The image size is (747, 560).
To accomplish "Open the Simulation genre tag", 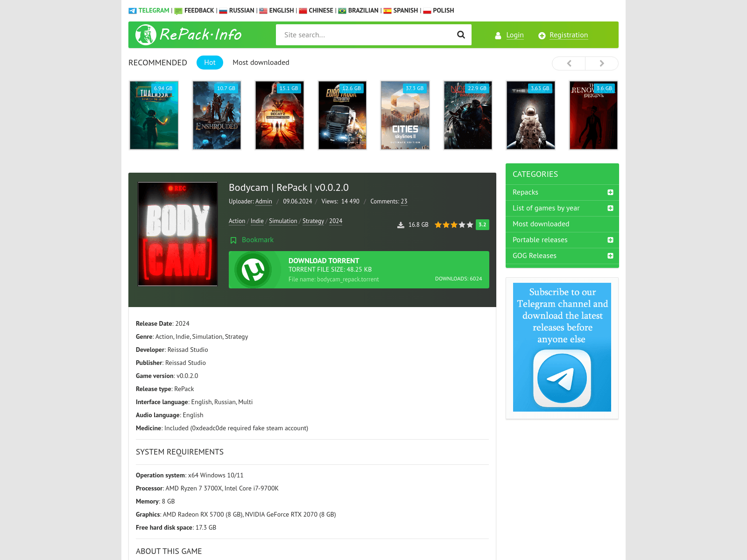I will tap(283, 221).
